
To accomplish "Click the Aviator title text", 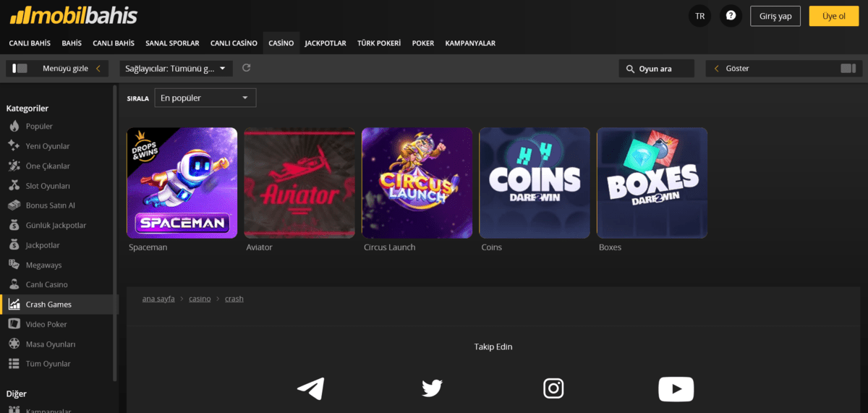I will [x=259, y=247].
